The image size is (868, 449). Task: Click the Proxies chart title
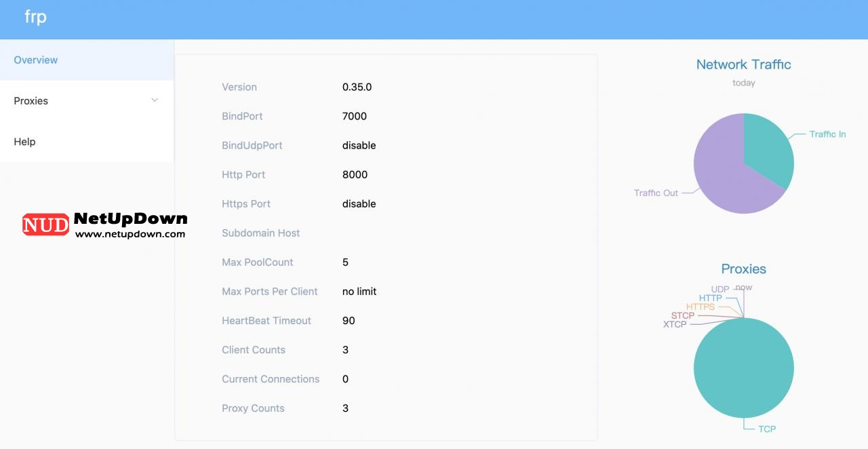[x=744, y=269]
